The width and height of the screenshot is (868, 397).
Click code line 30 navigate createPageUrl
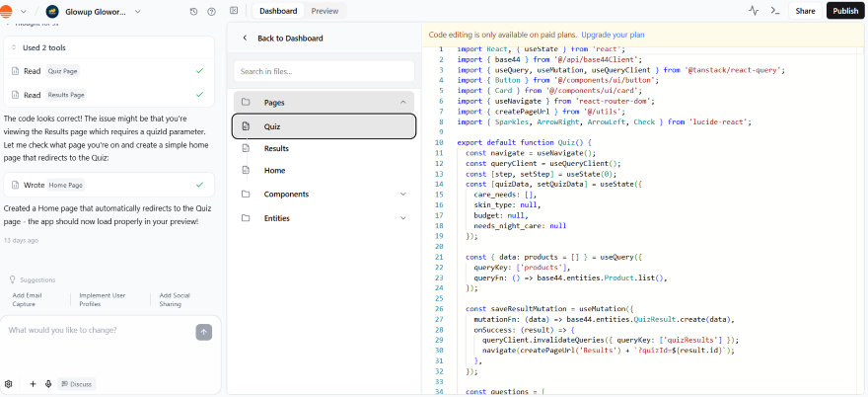(x=609, y=351)
